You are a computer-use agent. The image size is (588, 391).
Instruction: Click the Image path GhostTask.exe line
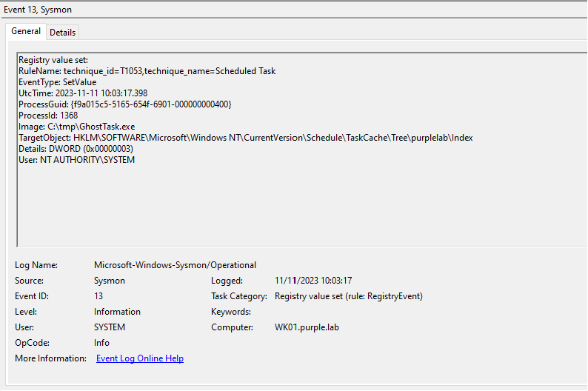(x=77, y=127)
